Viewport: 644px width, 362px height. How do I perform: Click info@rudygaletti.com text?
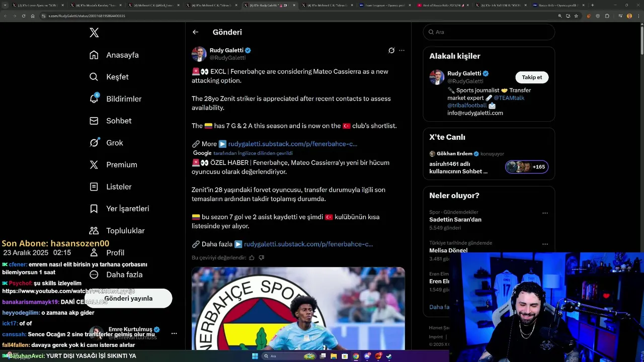[475, 113]
